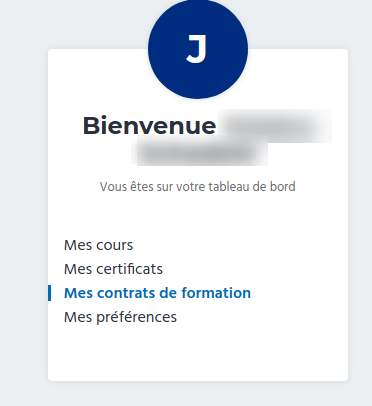
Task: Go to Mes certificats
Action: click(113, 269)
